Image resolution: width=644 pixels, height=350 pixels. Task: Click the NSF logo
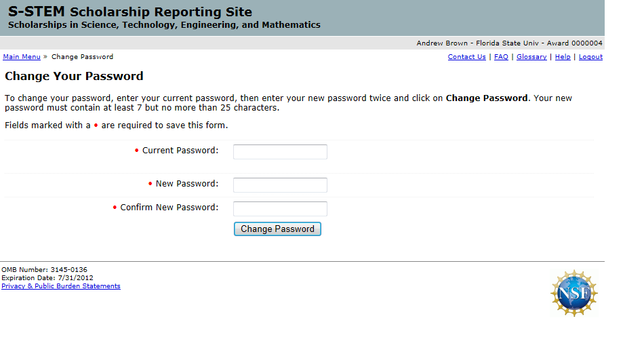click(573, 293)
